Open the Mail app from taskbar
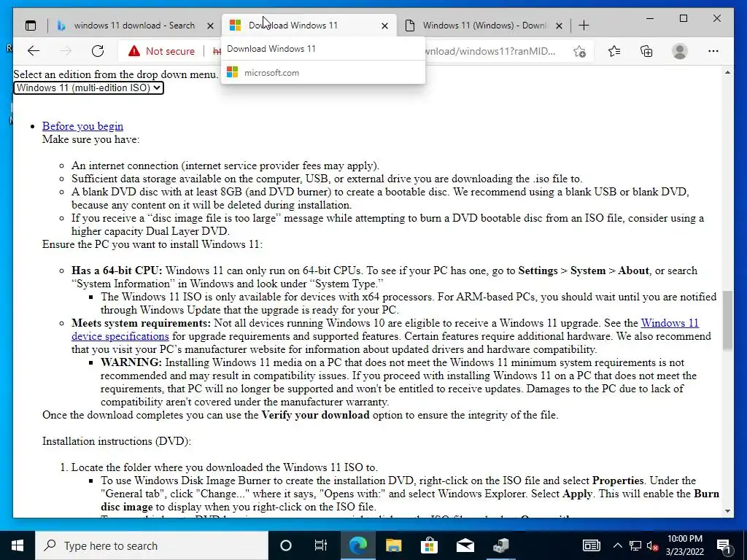747x560 pixels. (465, 545)
